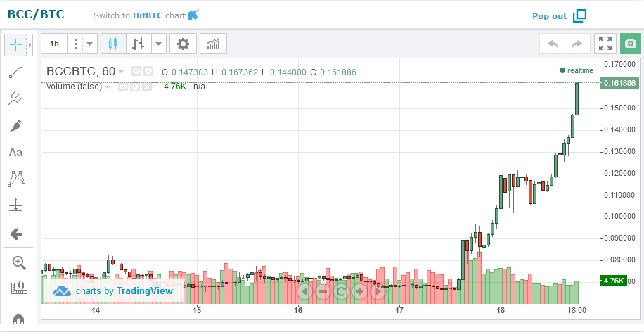Click the 0.161886 current price label
Image resolution: width=644 pixels, height=332 pixels.
[619, 83]
